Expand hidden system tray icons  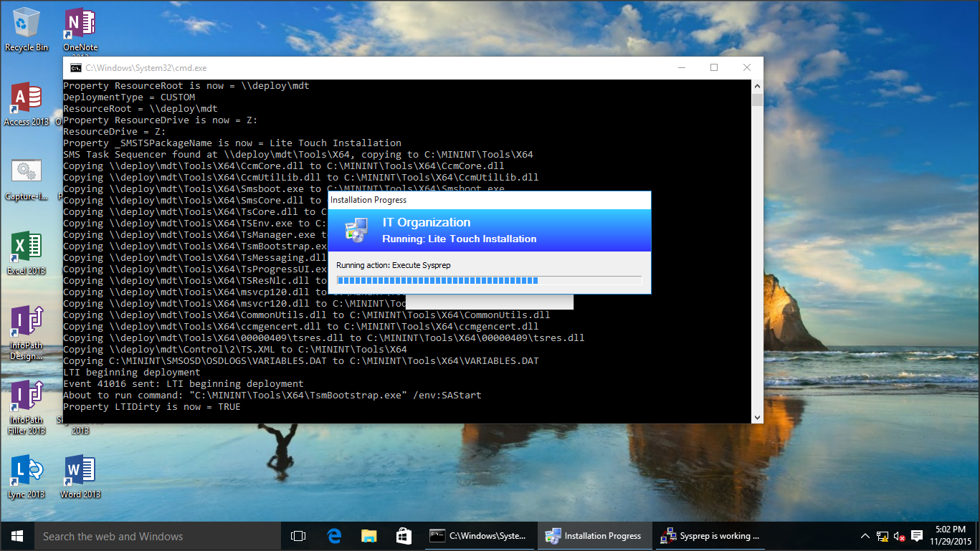click(x=865, y=536)
